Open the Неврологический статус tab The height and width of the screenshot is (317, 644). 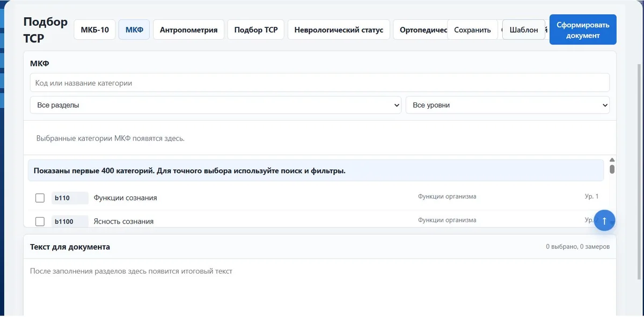pyautogui.click(x=339, y=30)
